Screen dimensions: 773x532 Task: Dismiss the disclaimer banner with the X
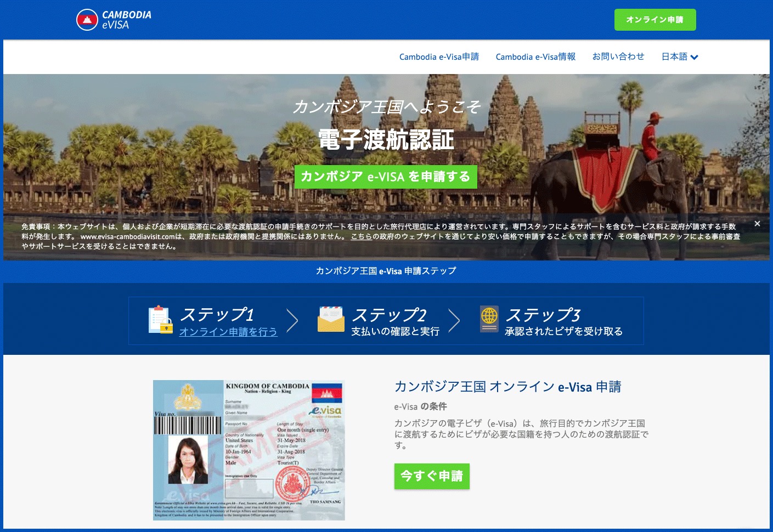757,223
